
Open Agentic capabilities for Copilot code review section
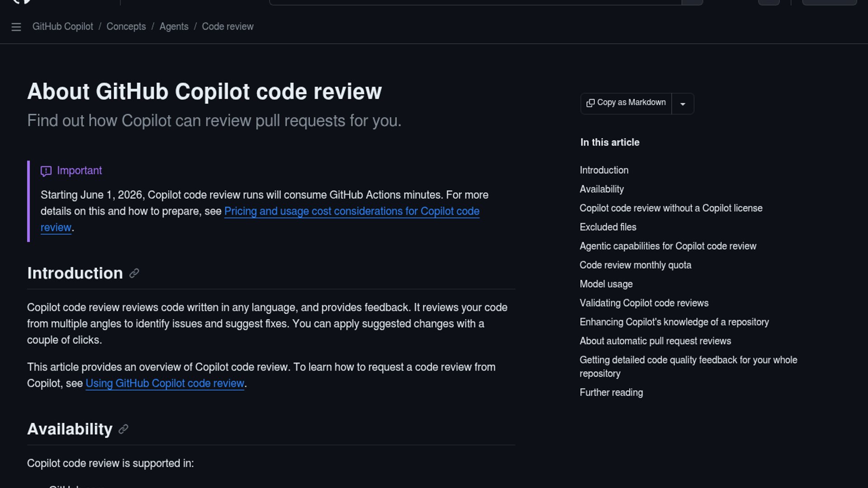pyautogui.click(x=668, y=246)
